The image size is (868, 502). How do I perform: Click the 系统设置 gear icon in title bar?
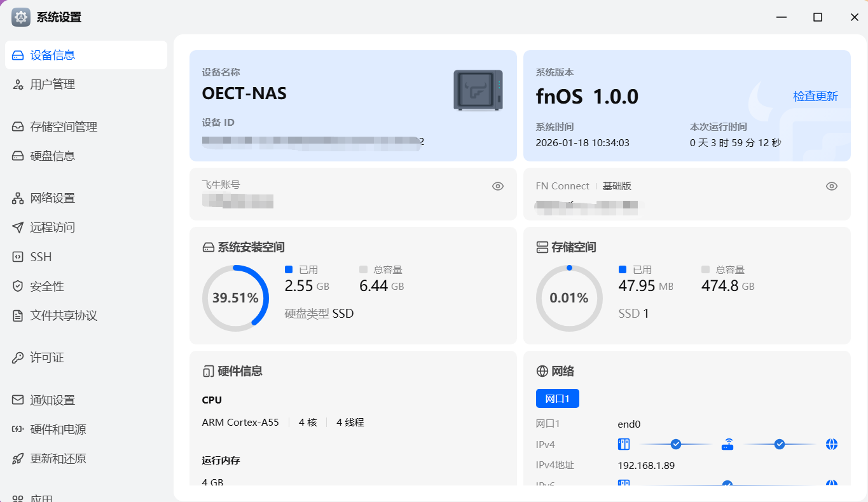click(x=21, y=17)
